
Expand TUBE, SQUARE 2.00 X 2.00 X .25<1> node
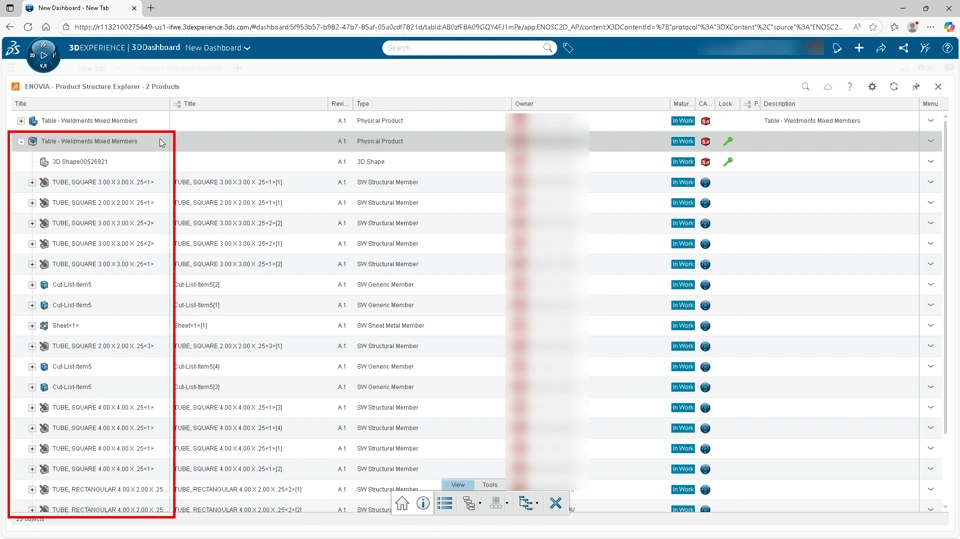pos(32,203)
